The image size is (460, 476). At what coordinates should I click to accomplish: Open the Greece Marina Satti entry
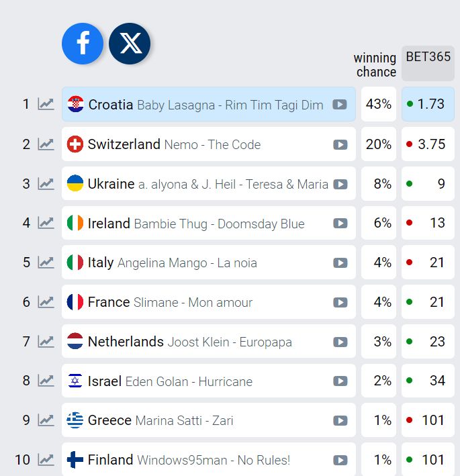click(x=209, y=420)
